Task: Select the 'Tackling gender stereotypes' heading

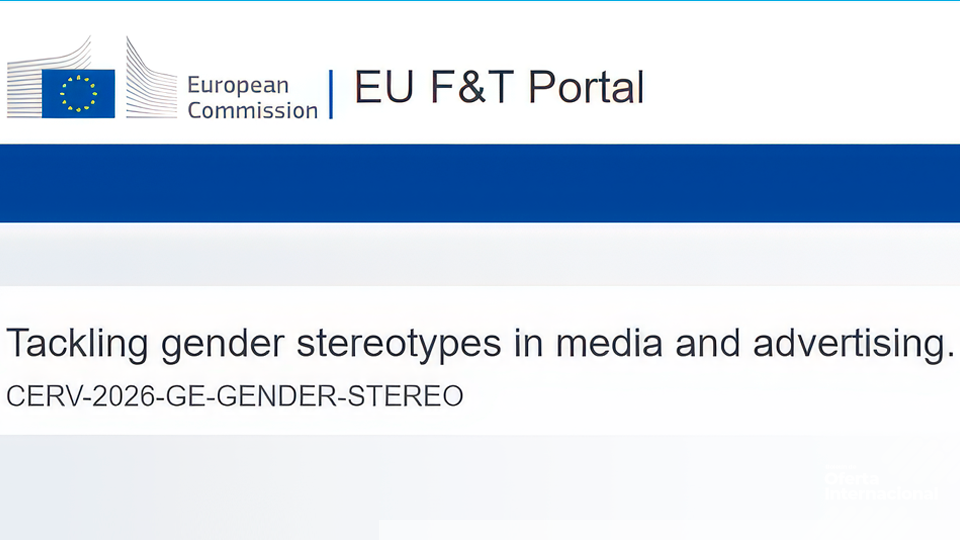Action: coord(480,343)
